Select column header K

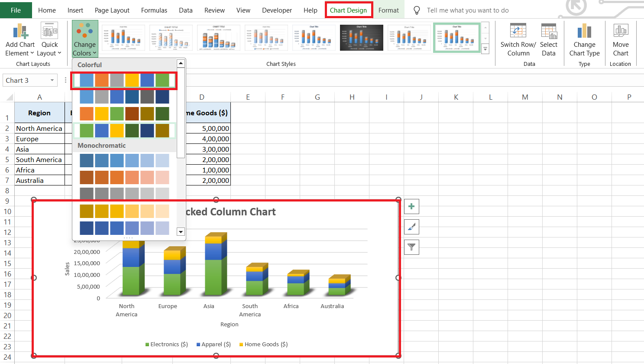(456, 97)
